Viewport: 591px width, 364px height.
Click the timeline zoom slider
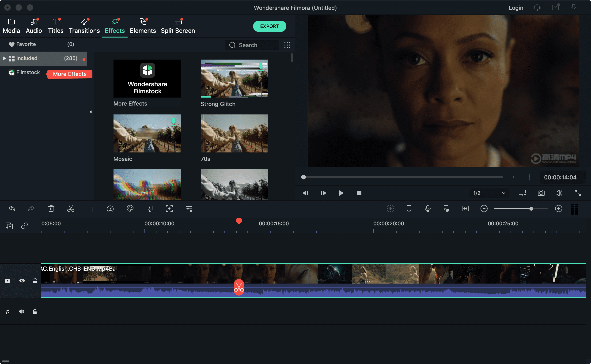click(x=521, y=209)
